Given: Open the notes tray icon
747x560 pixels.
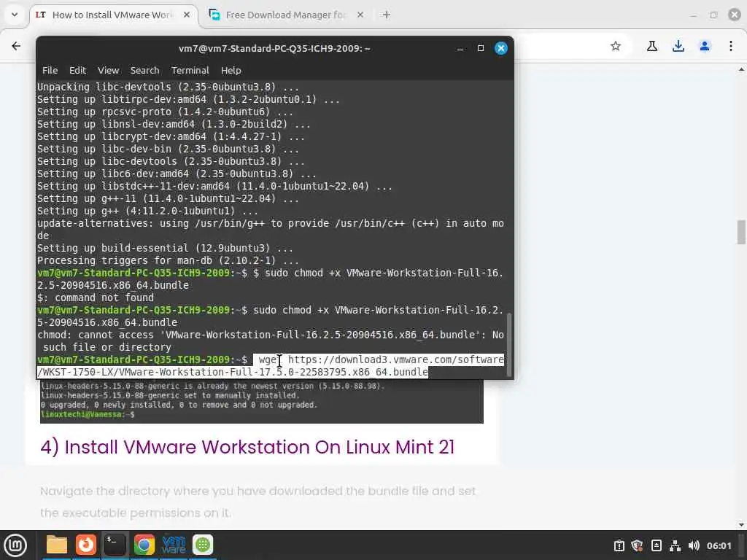Looking at the screenshot, I should pos(656,545).
